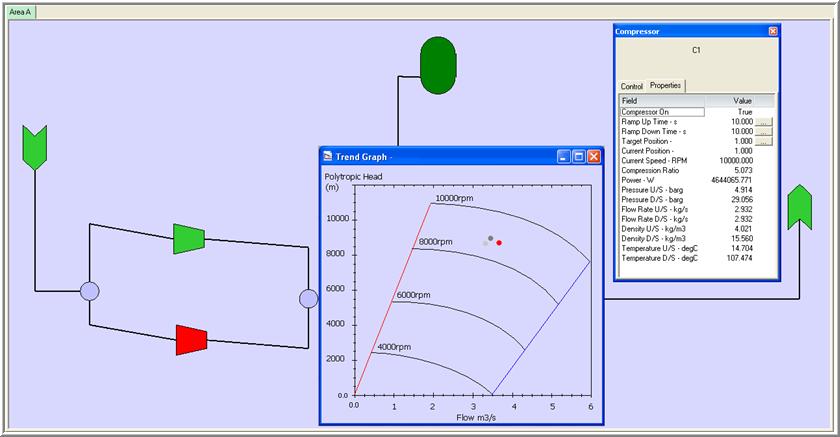Select the green inlet feed arrow
This screenshot has height=437, width=840.
35,148
